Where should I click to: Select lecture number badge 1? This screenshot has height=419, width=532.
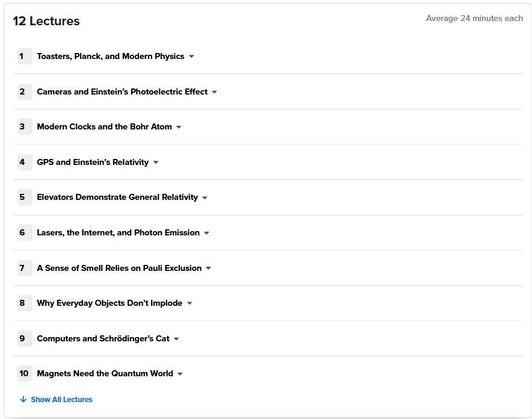tap(25, 57)
